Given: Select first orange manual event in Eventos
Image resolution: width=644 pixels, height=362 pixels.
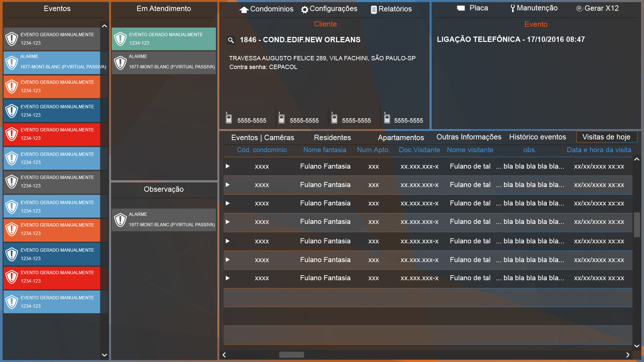Looking at the screenshot, I should (x=52, y=86).
